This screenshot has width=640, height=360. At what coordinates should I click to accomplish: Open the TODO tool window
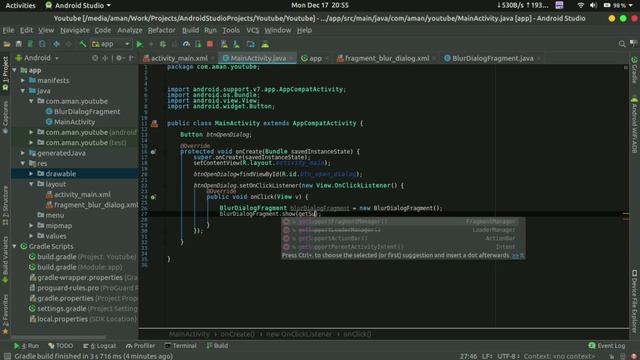tap(60, 346)
